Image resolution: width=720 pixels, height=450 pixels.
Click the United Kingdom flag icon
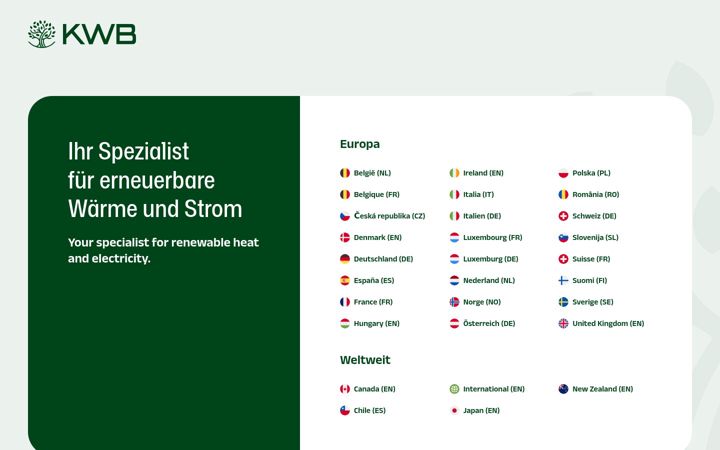coord(563,324)
